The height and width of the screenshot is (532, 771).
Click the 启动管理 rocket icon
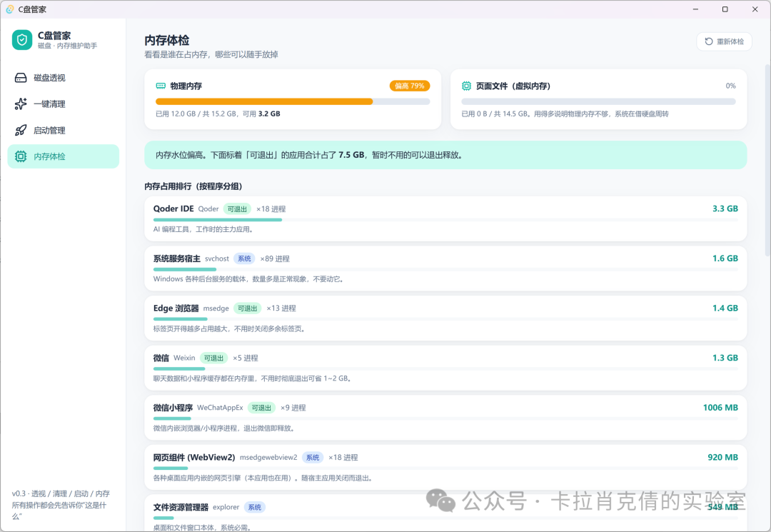tap(21, 130)
